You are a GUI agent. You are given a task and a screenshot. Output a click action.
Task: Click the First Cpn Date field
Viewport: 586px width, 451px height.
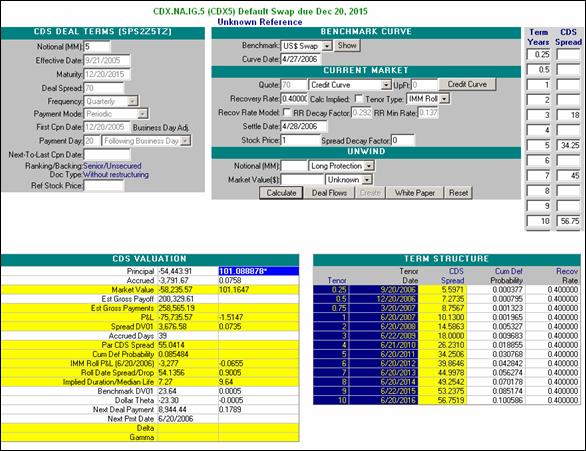[x=107, y=127]
